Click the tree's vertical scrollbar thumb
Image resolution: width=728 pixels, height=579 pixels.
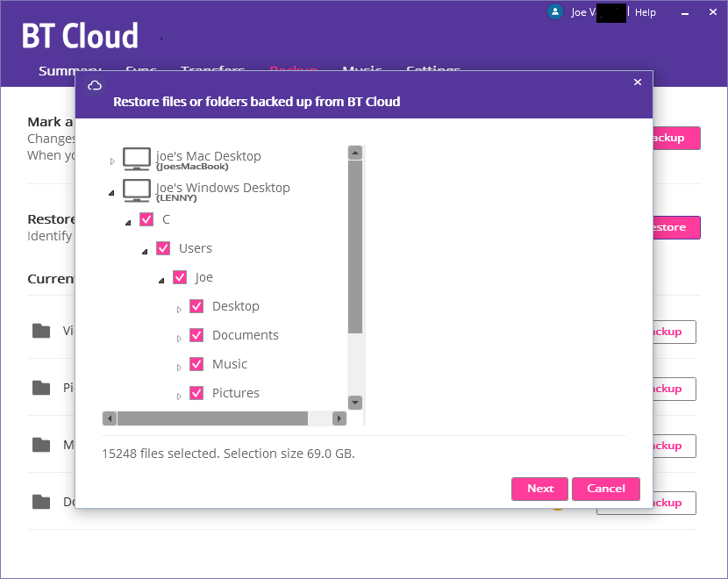click(x=355, y=247)
